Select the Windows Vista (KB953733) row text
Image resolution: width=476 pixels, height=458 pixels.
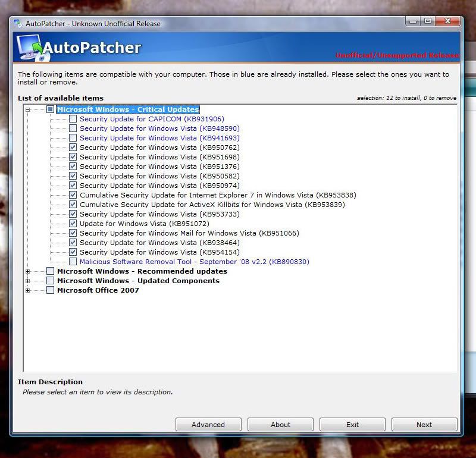pos(159,214)
